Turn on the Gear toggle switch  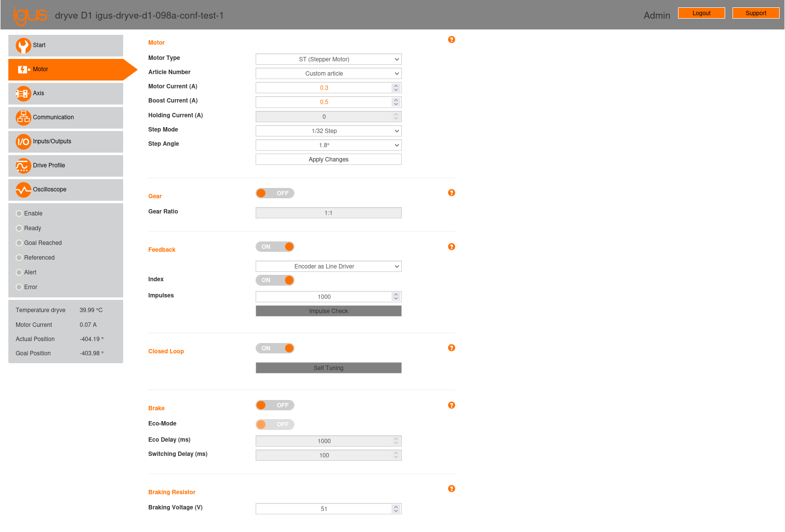(275, 193)
